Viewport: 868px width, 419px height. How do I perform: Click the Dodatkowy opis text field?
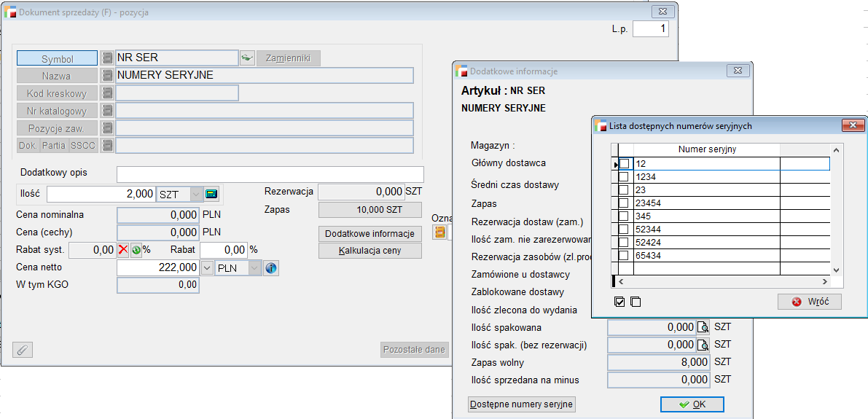tap(270, 174)
